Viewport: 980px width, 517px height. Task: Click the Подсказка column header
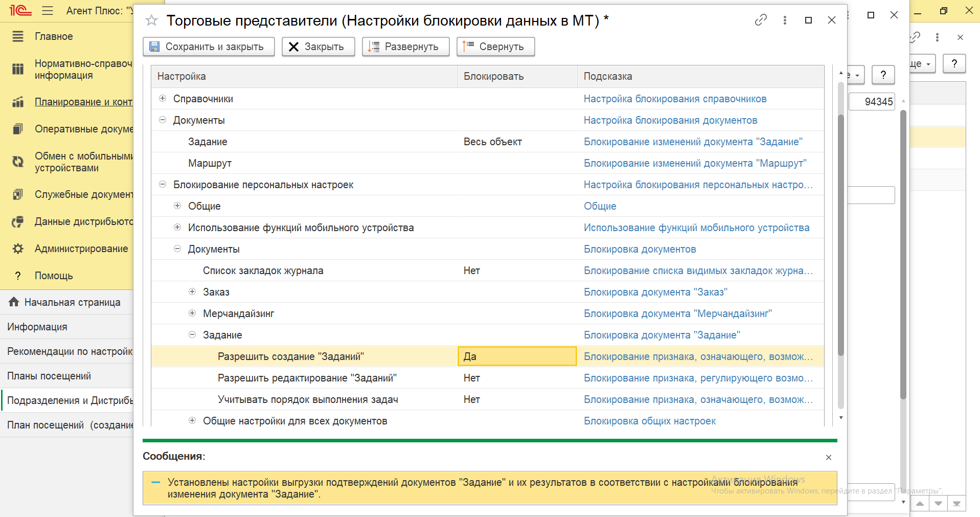700,76
